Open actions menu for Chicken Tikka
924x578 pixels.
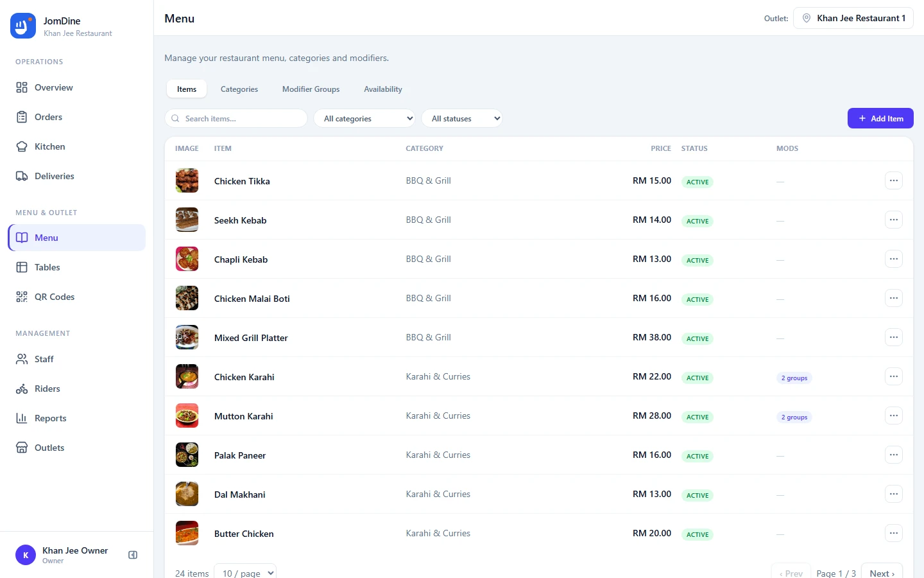coord(894,180)
